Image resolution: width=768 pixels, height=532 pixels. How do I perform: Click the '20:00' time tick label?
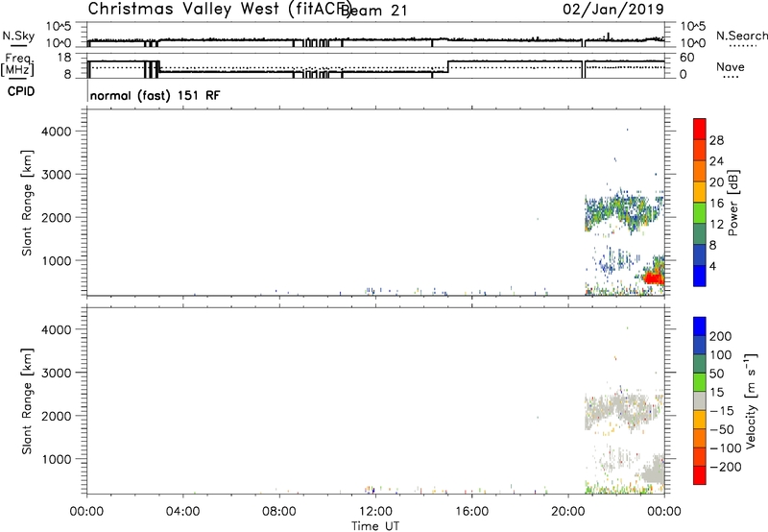567,512
